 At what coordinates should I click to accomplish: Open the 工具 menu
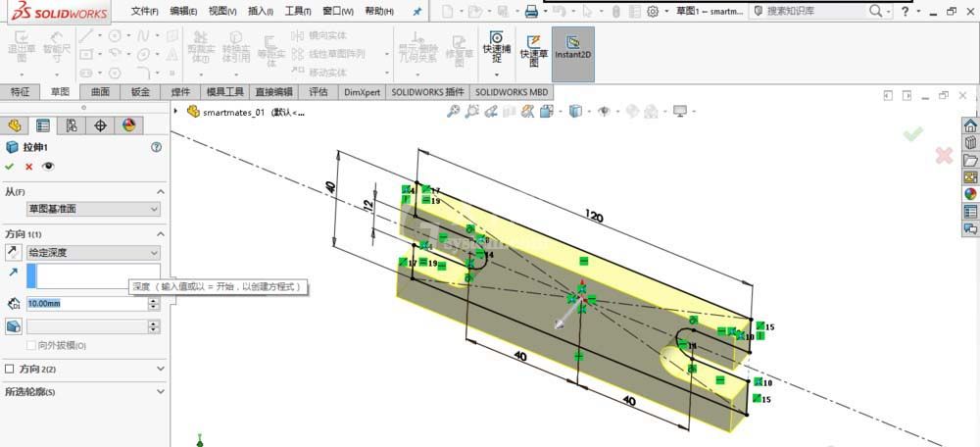(x=298, y=11)
